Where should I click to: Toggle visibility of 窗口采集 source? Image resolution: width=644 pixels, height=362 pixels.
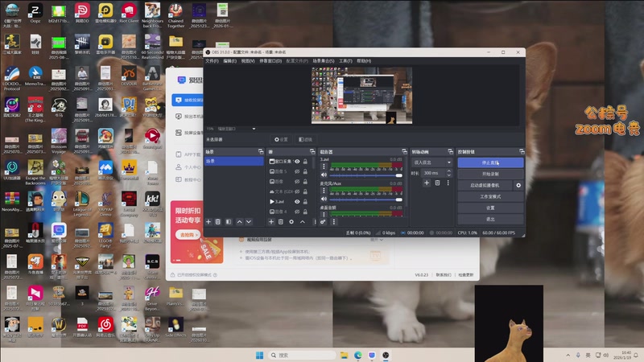pyautogui.click(x=297, y=162)
